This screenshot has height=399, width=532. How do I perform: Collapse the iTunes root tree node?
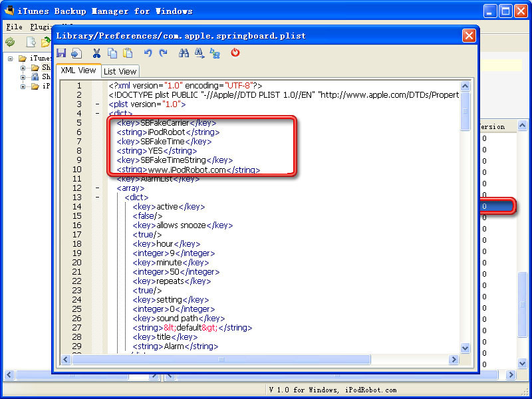tap(11, 59)
